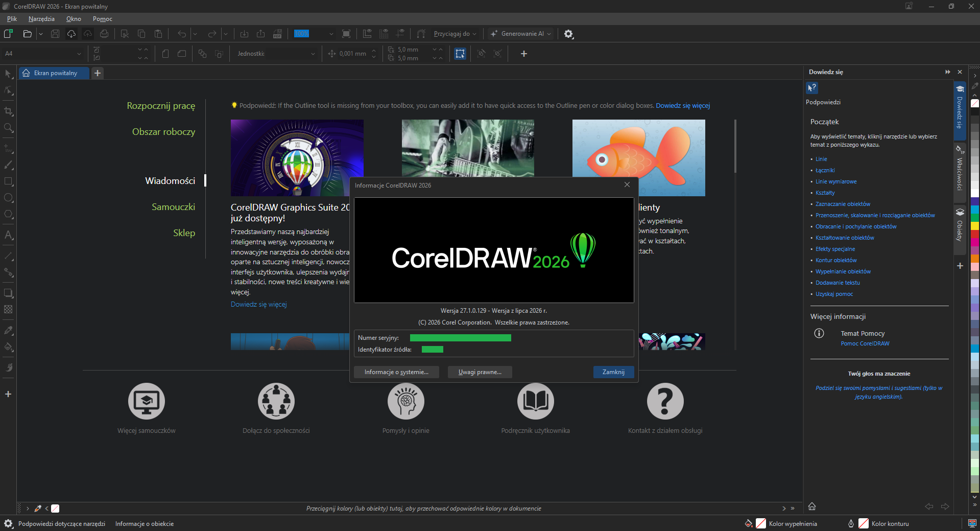This screenshot has width=980, height=531.
Task: Collapse the Dowiedz się docker with double arrows
Action: [948, 72]
